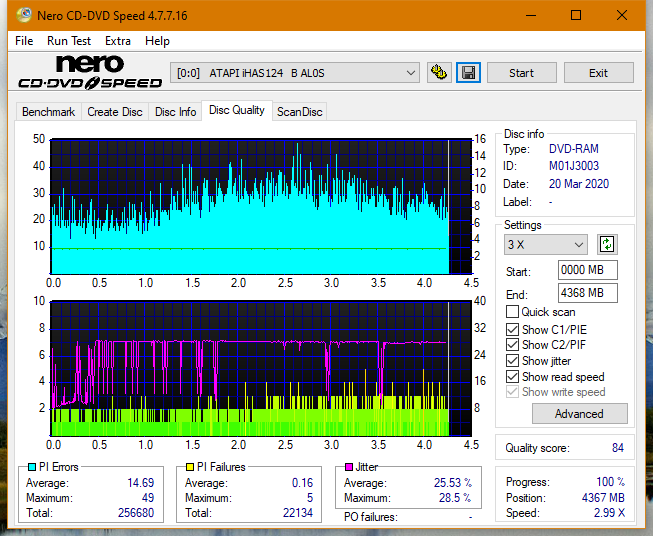
Task: Open the Run Test menu
Action: pos(69,41)
